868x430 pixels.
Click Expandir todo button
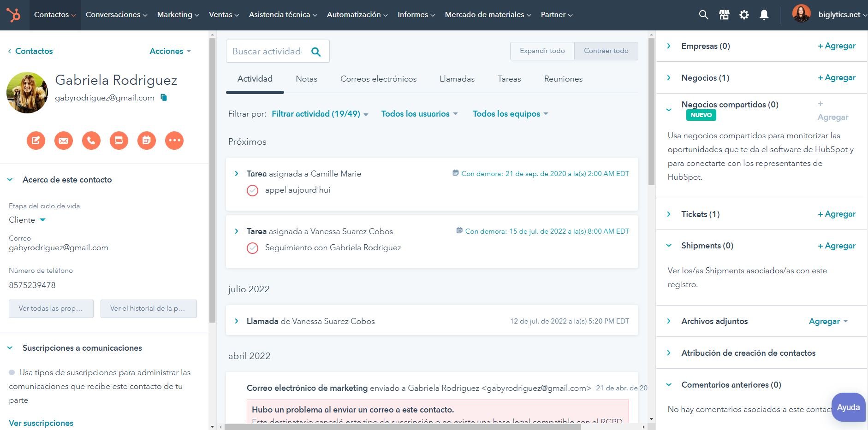tap(542, 51)
